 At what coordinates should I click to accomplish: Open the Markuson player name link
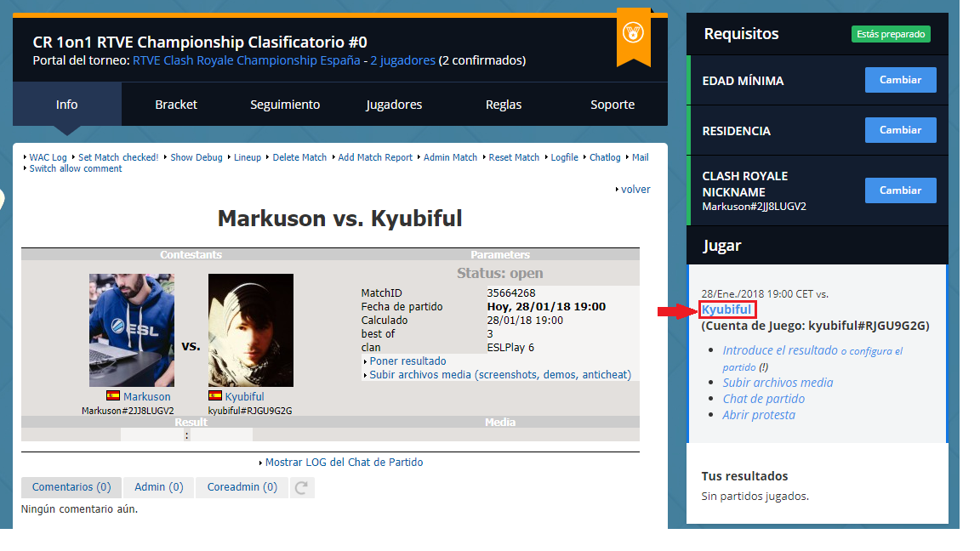[147, 397]
